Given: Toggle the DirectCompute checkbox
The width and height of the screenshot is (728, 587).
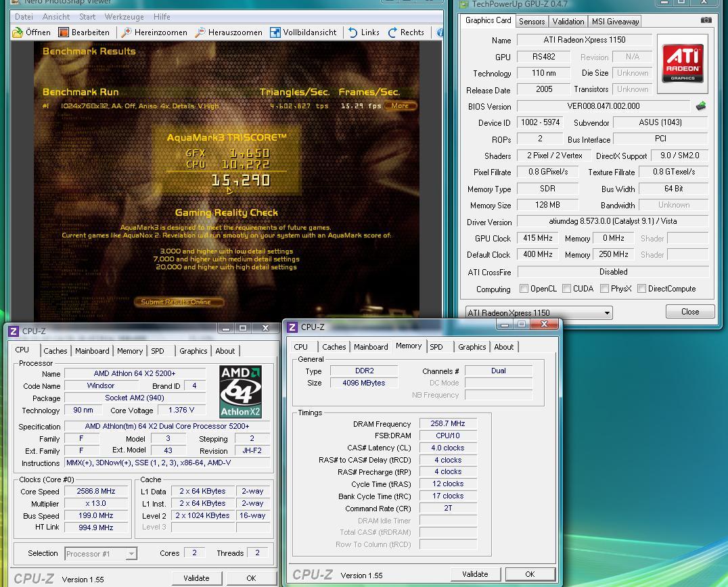Looking at the screenshot, I should 641,289.
